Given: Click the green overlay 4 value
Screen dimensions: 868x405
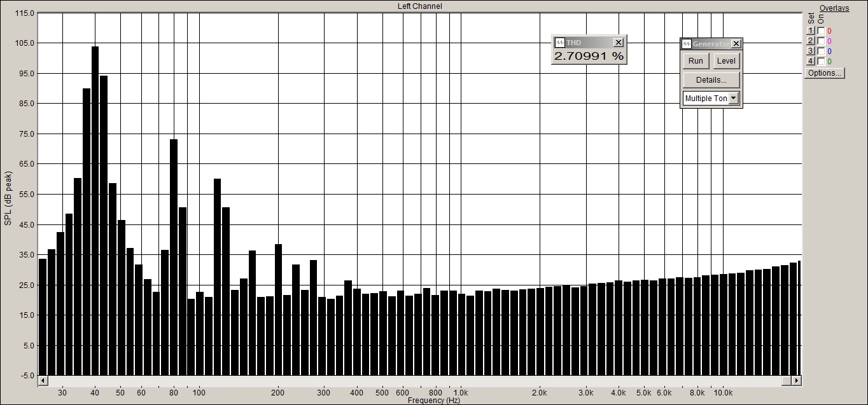Looking at the screenshot, I should (x=829, y=62).
